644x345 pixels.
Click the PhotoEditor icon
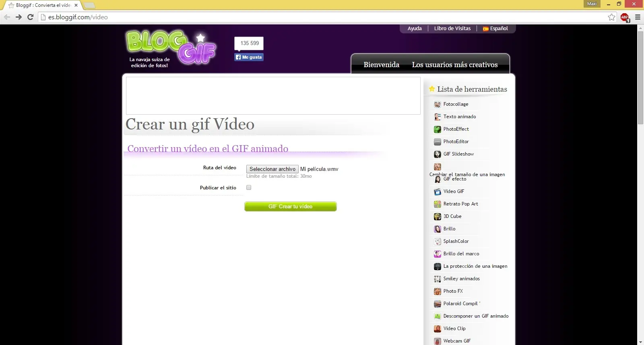[x=437, y=142]
